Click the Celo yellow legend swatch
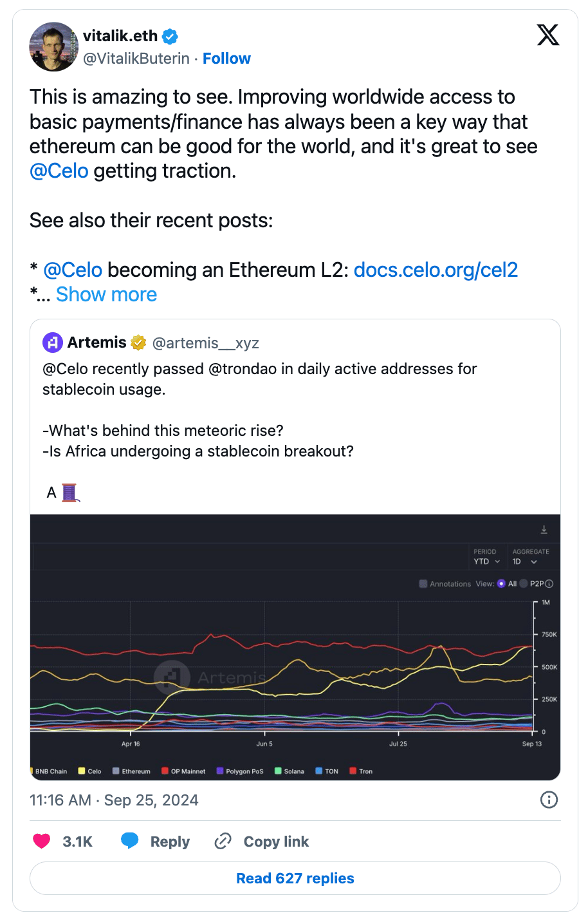Image resolution: width=588 pixels, height=922 pixels. (82, 771)
